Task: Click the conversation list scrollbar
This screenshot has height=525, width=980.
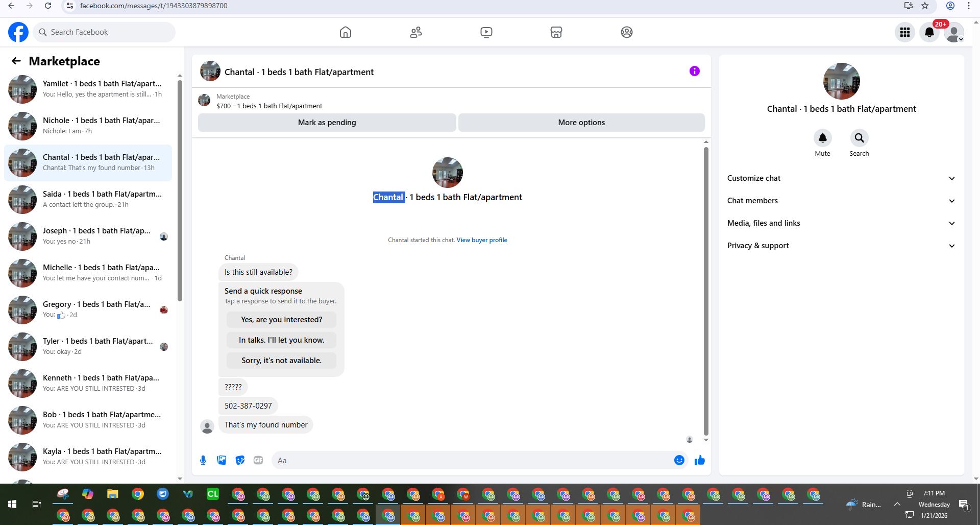Action: 180,190
